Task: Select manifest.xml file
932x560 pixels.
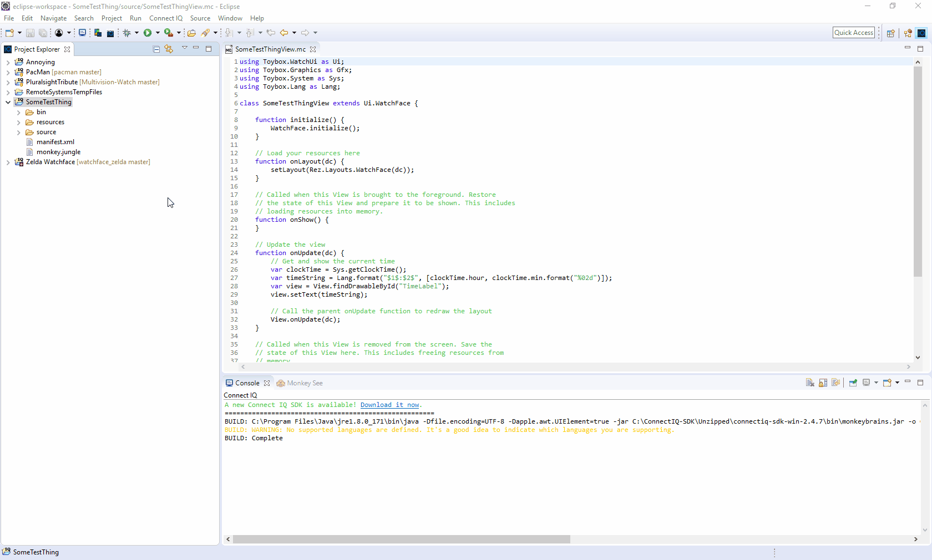Action: [x=55, y=142]
